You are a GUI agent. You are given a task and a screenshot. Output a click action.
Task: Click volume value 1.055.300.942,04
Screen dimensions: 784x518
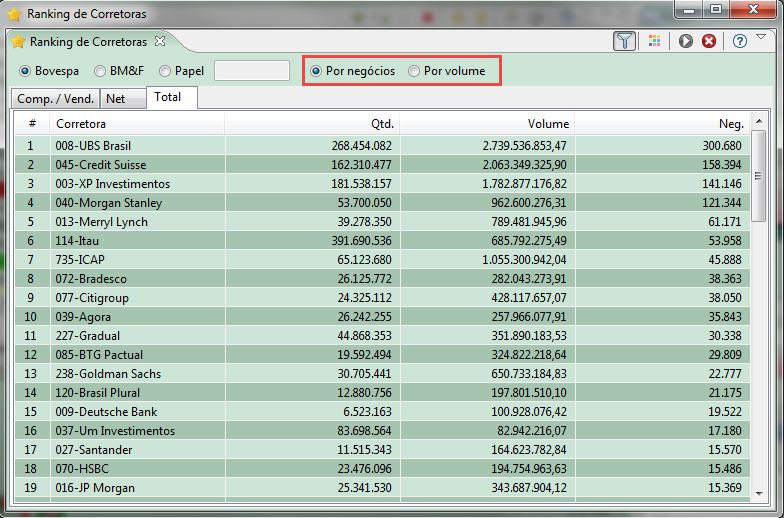524,260
